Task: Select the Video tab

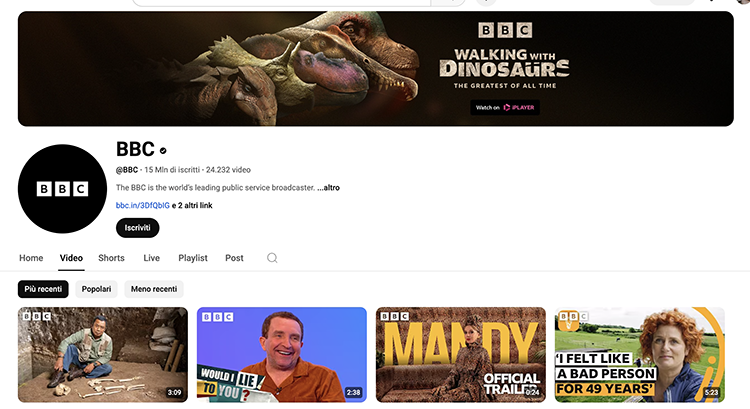Action: coord(71,258)
